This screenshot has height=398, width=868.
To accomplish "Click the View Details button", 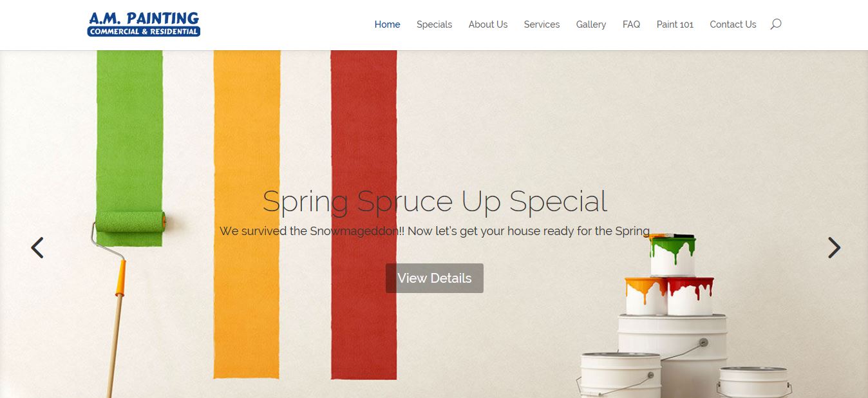I will 435,278.
